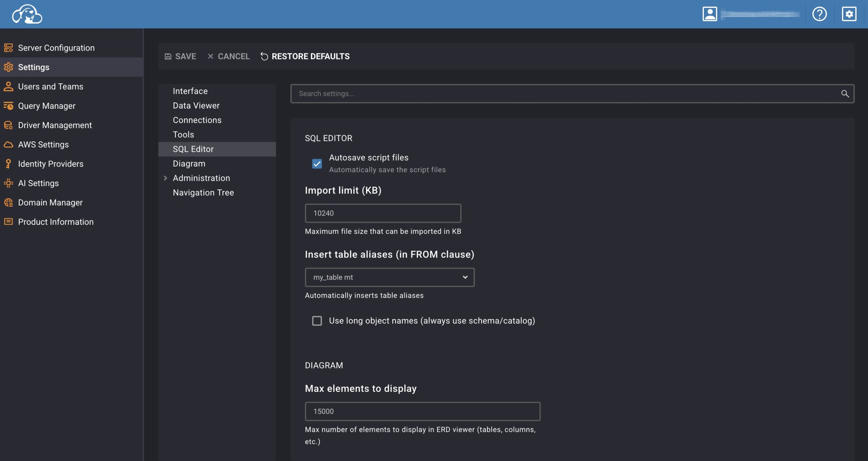
Task: Click the CloudBeaver logo icon
Action: (27, 14)
